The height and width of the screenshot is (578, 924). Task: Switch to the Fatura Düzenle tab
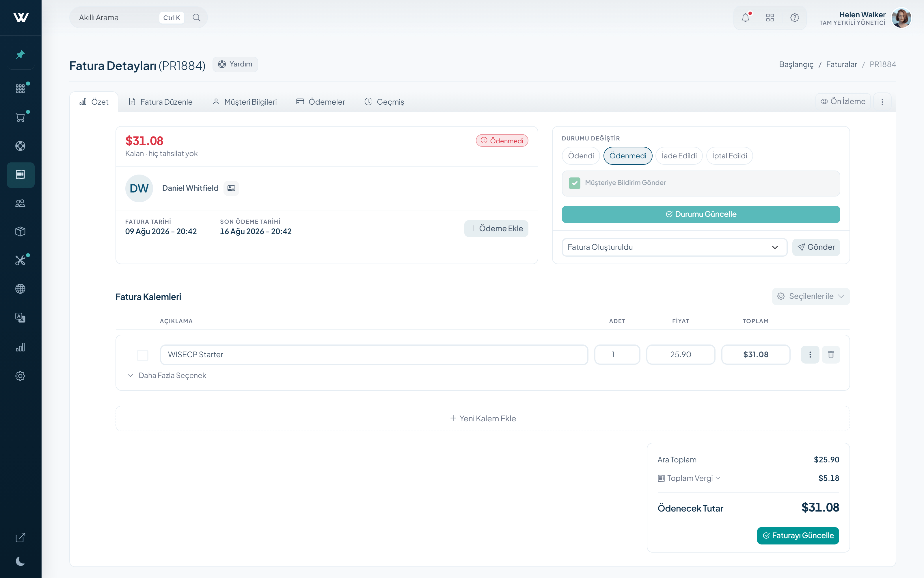tap(161, 102)
